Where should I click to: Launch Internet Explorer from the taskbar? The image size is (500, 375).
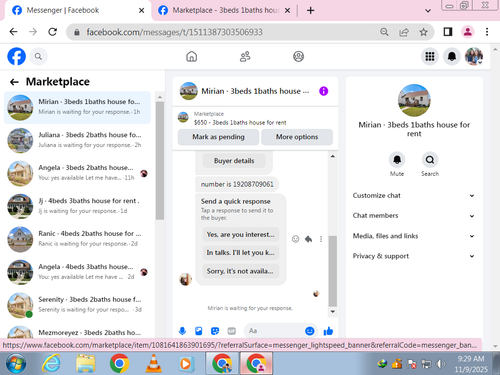[x=51, y=363]
